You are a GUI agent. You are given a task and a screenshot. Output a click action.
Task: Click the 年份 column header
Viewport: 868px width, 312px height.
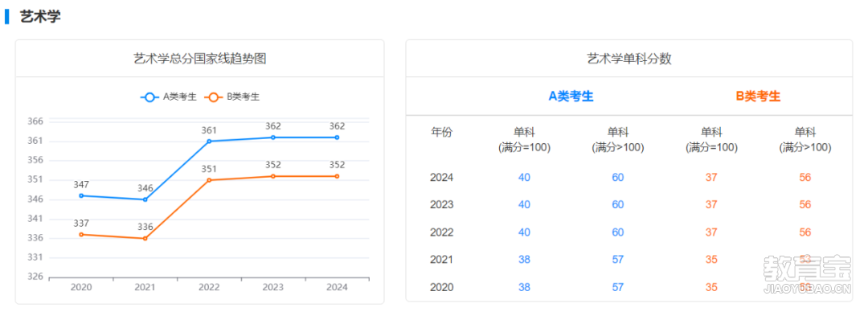click(x=442, y=132)
